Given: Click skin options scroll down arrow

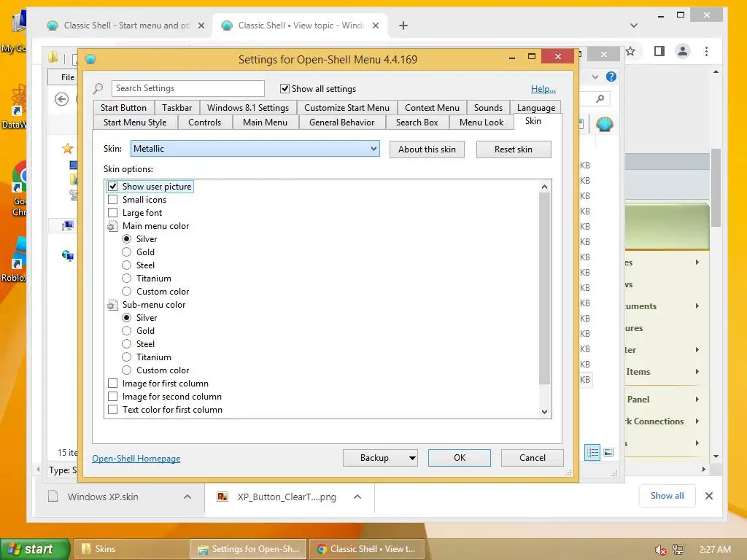Looking at the screenshot, I should [544, 412].
